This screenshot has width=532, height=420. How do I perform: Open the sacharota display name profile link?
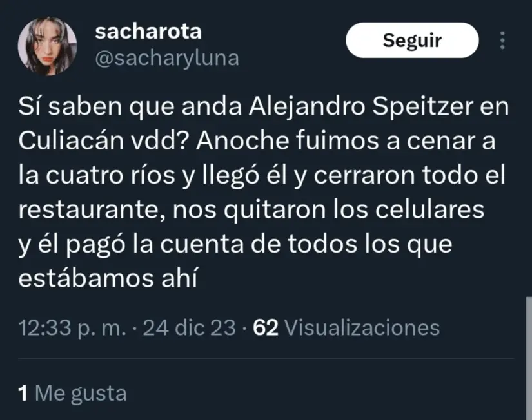point(148,32)
